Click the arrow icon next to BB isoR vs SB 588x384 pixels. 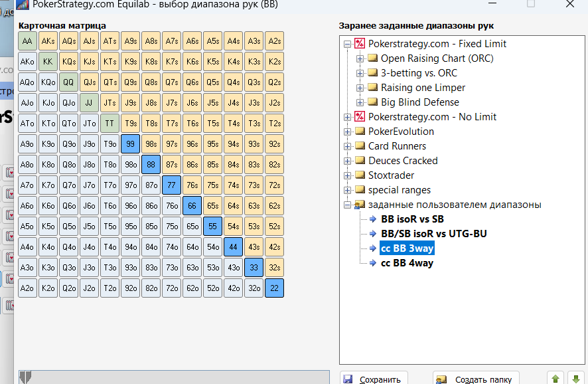click(x=373, y=219)
